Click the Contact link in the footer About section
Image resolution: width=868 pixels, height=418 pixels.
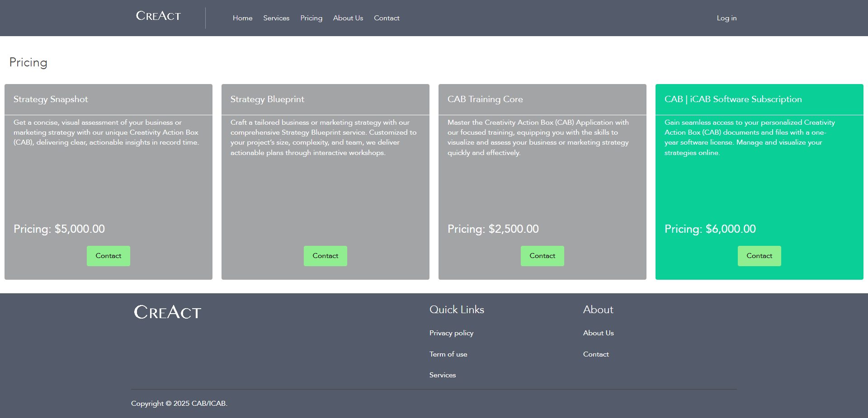(x=596, y=354)
